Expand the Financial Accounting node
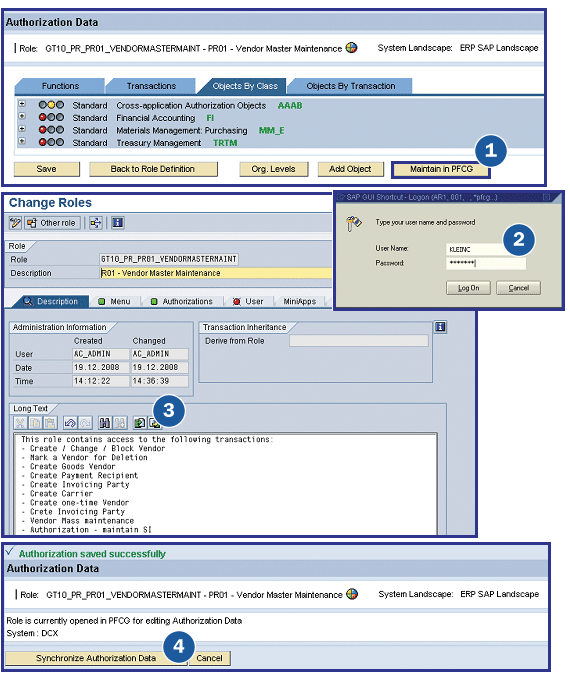Image resolution: width=570 pixels, height=678 pixels. pos(22,116)
